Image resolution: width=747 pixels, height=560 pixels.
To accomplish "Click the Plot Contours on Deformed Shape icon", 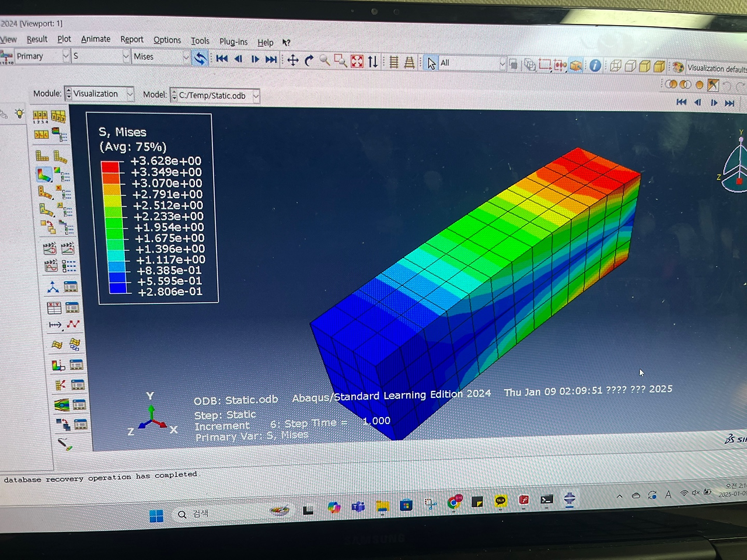I will pos(44,174).
